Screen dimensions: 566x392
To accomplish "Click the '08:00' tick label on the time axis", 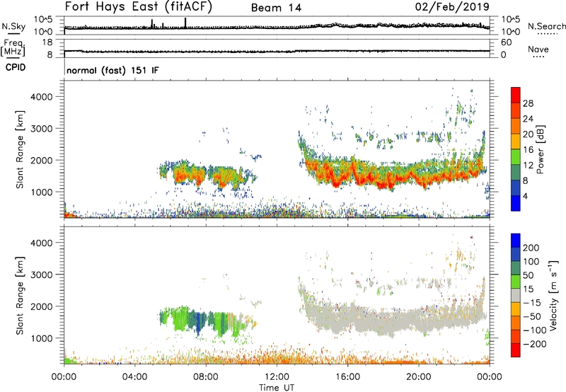I will click(x=206, y=377).
